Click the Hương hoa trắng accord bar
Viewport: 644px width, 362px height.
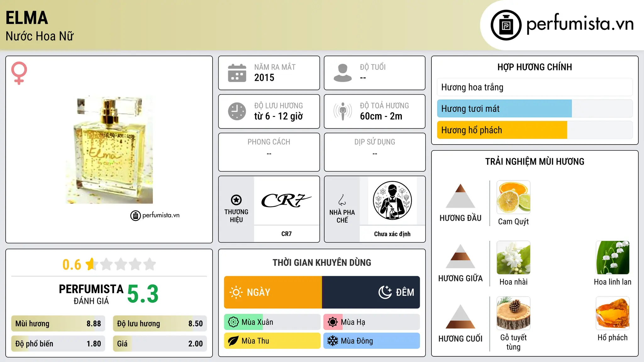(x=535, y=87)
